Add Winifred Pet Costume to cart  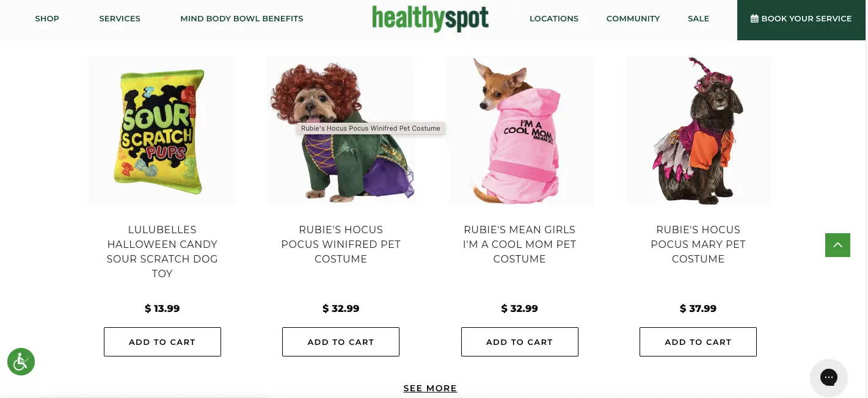(x=341, y=342)
